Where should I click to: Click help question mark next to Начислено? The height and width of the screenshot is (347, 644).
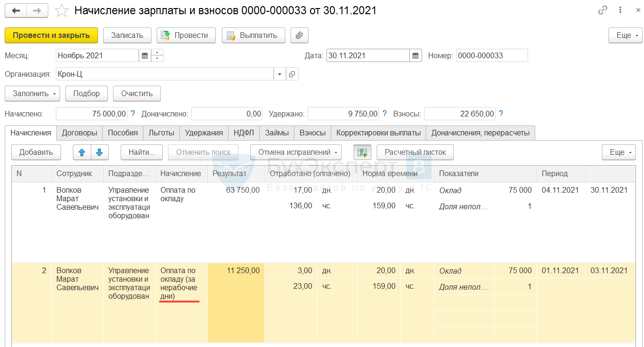133,114
